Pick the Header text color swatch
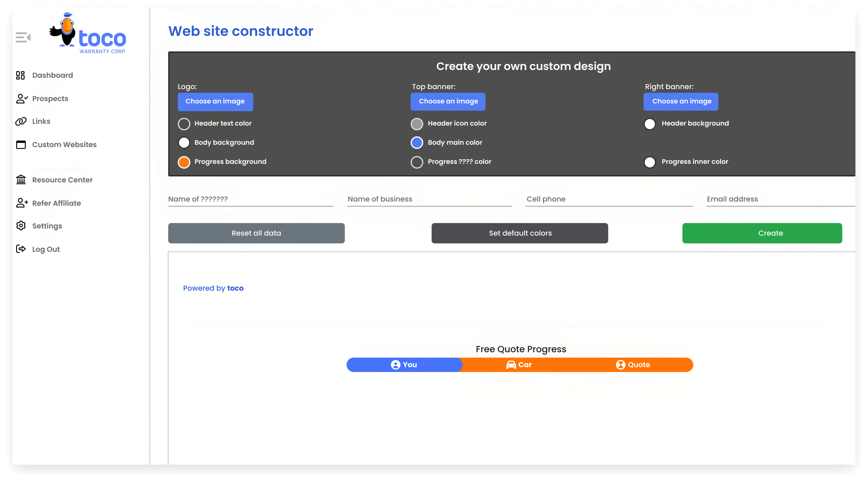This screenshot has width=868, height=482. (x=184, y=124)
